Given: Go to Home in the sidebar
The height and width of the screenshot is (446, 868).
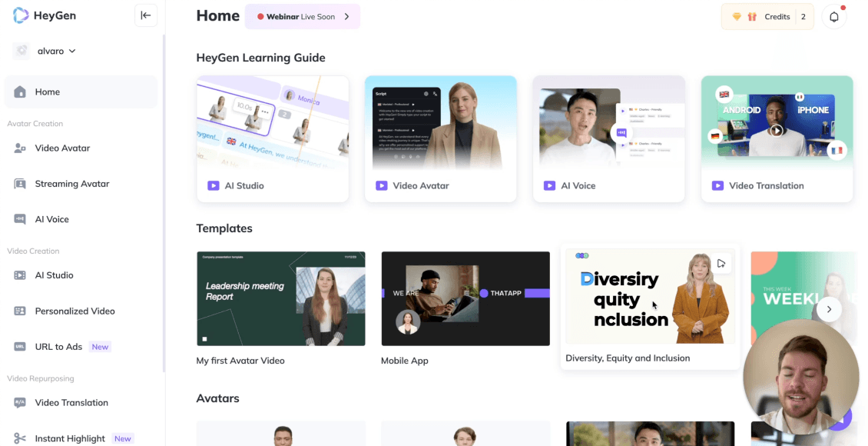Looking at the screenshot, I should (x=81, y=92).
